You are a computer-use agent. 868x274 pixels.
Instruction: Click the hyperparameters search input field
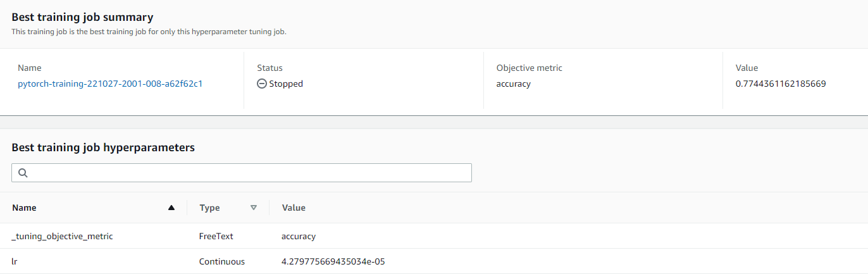[x=247, y=173]
